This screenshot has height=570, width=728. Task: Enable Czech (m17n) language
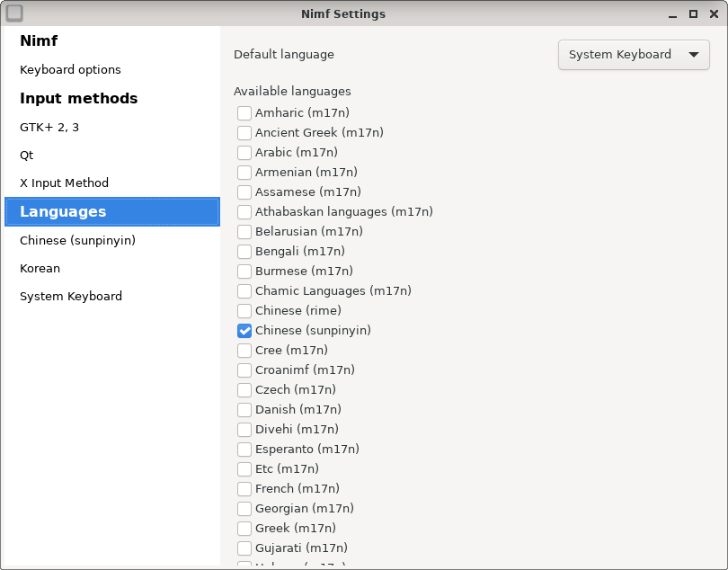pyautogui.click(x=244, y=390)
